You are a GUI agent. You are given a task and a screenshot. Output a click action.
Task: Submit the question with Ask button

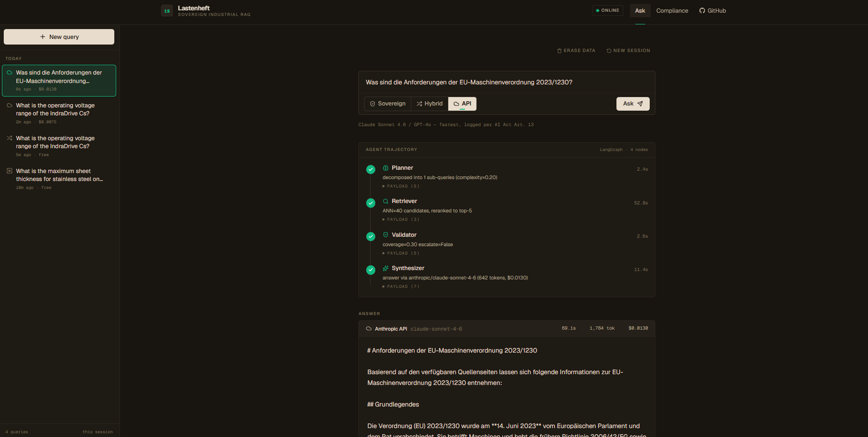point(633,104)
